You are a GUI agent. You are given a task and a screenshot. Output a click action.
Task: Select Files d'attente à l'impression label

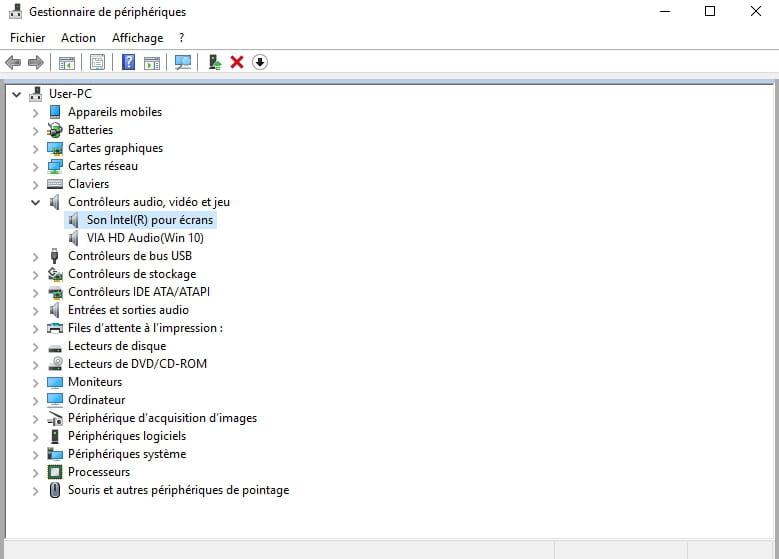pyautogui.click(x=146, y=328)
